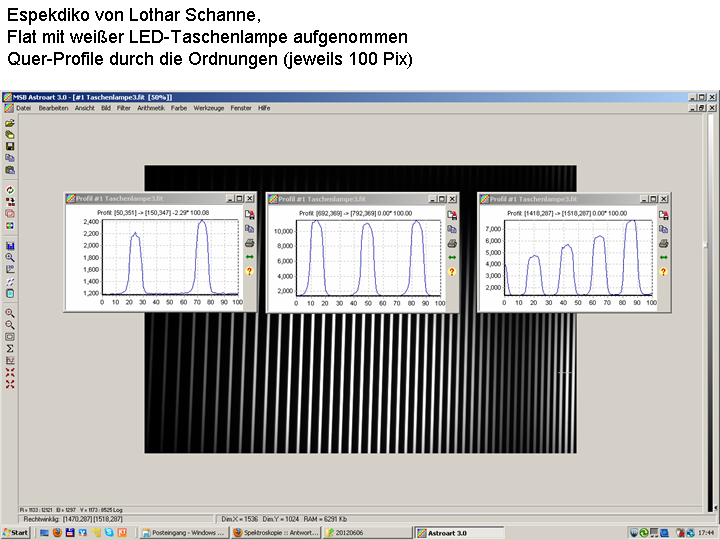
Task: Switch to Spektroskopie Firefox window in taskbar
Action: [274, 533]
